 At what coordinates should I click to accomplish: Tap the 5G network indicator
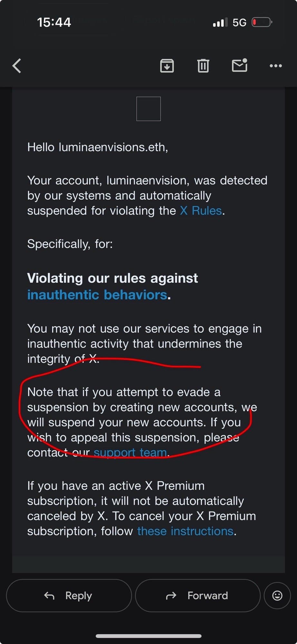pyautogui.click(x=239, y=22)
